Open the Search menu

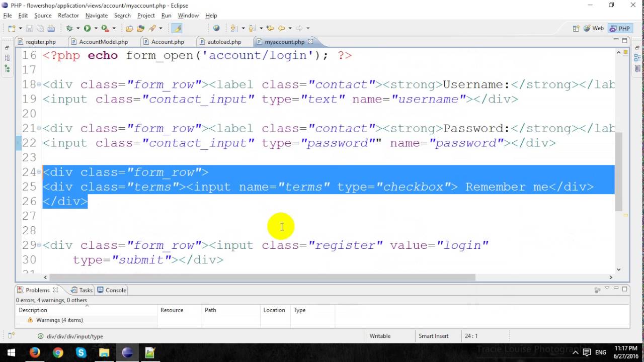(x=122, y=16)
